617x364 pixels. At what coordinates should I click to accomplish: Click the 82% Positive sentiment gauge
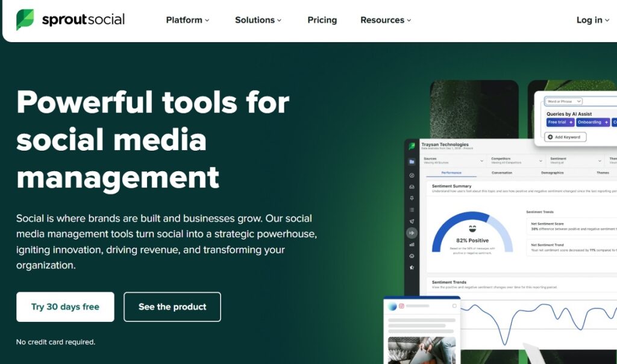pyautogui.click(x=472, y=232)
